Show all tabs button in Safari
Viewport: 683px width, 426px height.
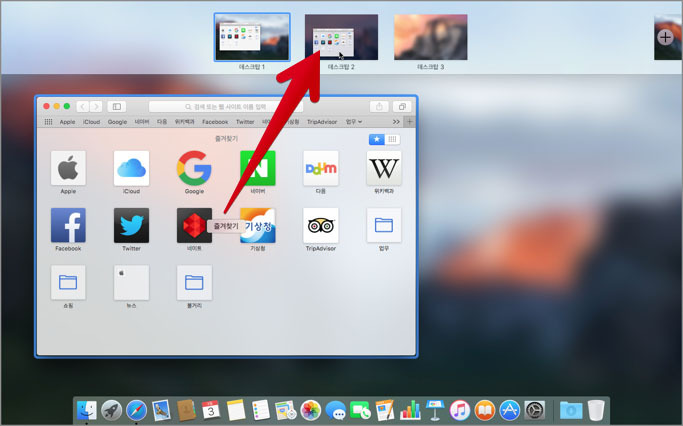point(402,106)
